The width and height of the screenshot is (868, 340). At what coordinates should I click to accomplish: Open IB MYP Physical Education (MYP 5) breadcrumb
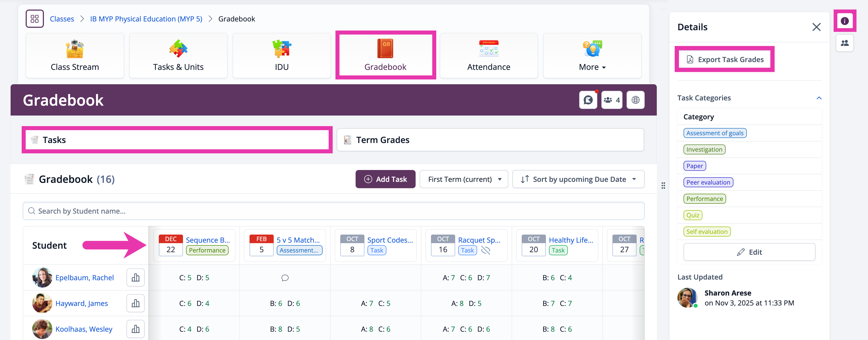click(146, 19)
